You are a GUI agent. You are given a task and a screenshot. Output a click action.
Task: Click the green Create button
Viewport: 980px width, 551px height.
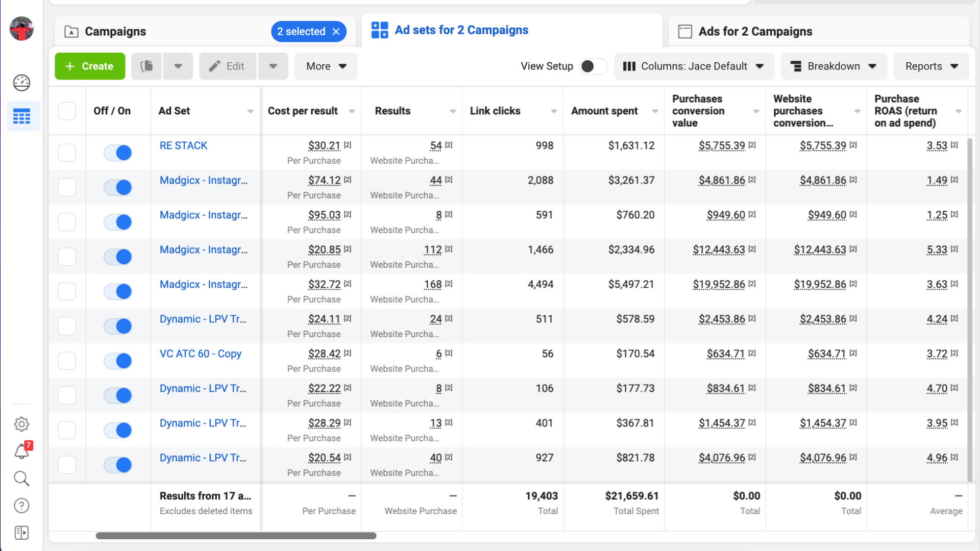point(90,66)
